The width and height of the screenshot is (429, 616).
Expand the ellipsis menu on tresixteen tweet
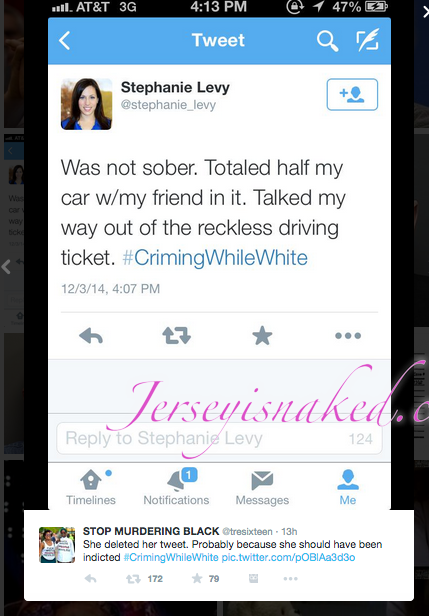pos(290,579)
